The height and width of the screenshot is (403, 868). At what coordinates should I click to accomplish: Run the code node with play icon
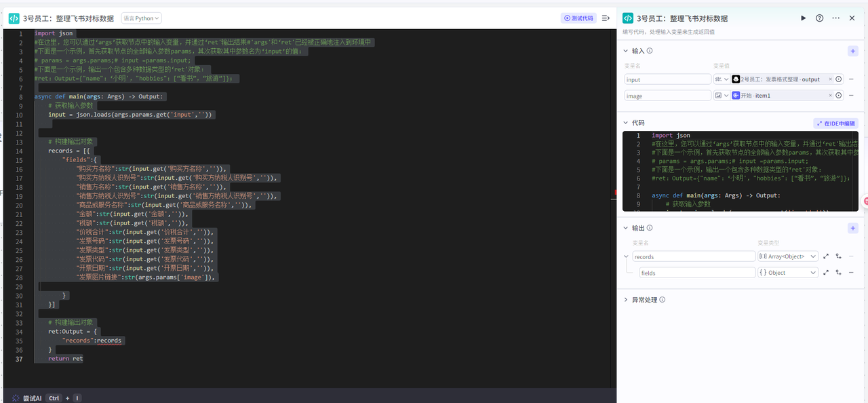pyautogui.click(x=804, y=18)
